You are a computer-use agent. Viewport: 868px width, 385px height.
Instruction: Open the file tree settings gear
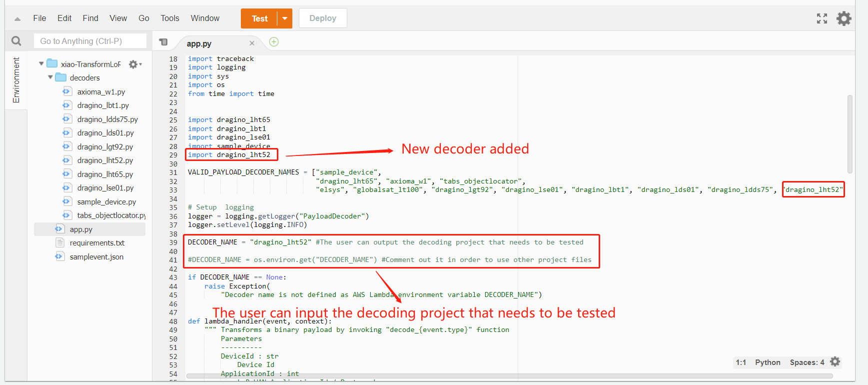[x=135, y=64]
